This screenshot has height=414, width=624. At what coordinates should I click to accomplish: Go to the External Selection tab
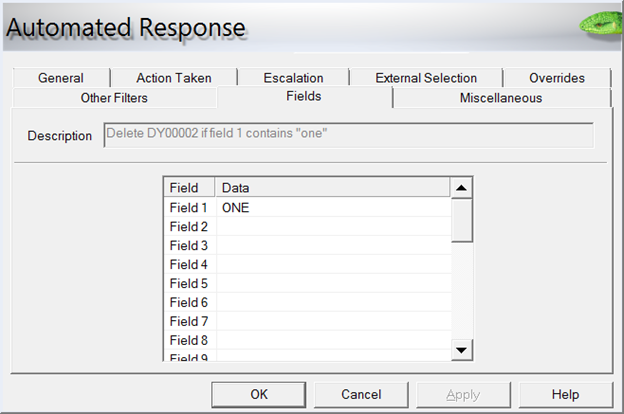tap(426, 78)
